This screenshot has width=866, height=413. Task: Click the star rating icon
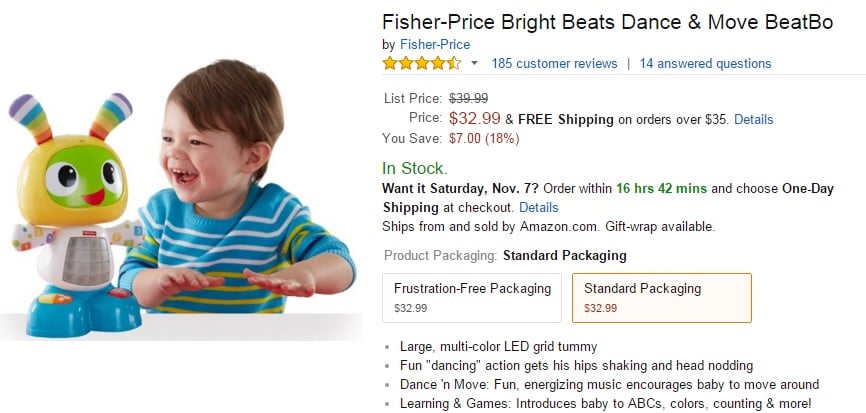(421, 63)
